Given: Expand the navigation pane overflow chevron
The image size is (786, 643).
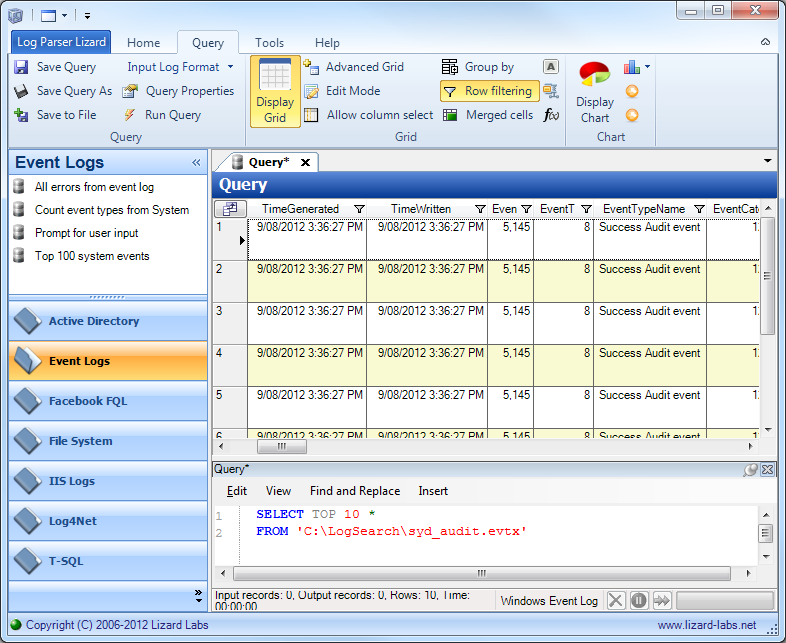Looking at the screenshot, I should (199, 596).
